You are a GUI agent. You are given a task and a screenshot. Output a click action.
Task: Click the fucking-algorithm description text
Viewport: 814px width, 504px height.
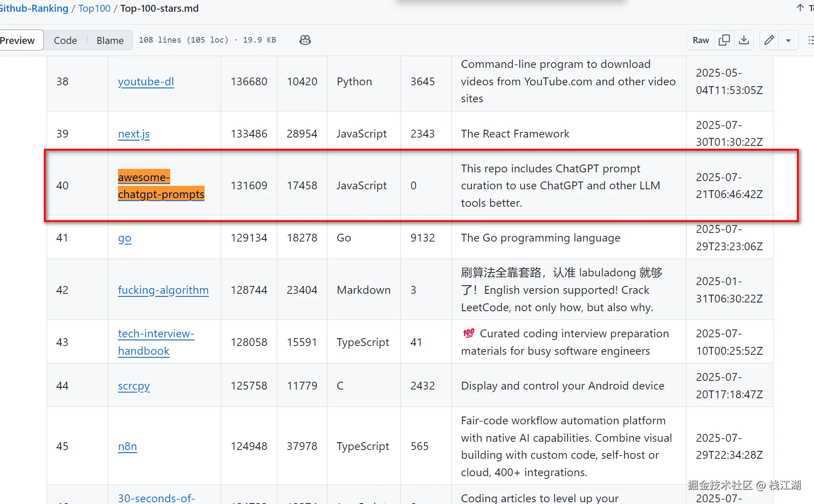click(x=562, y=290)
